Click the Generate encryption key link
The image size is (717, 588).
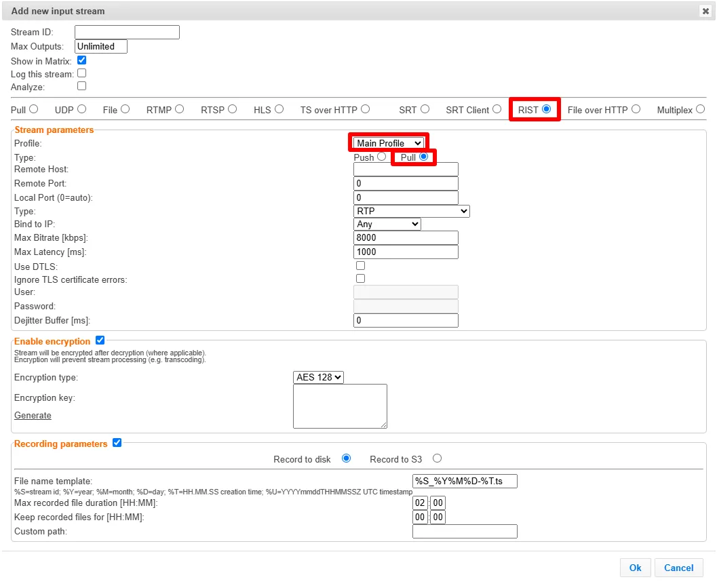tap(33, 415)
